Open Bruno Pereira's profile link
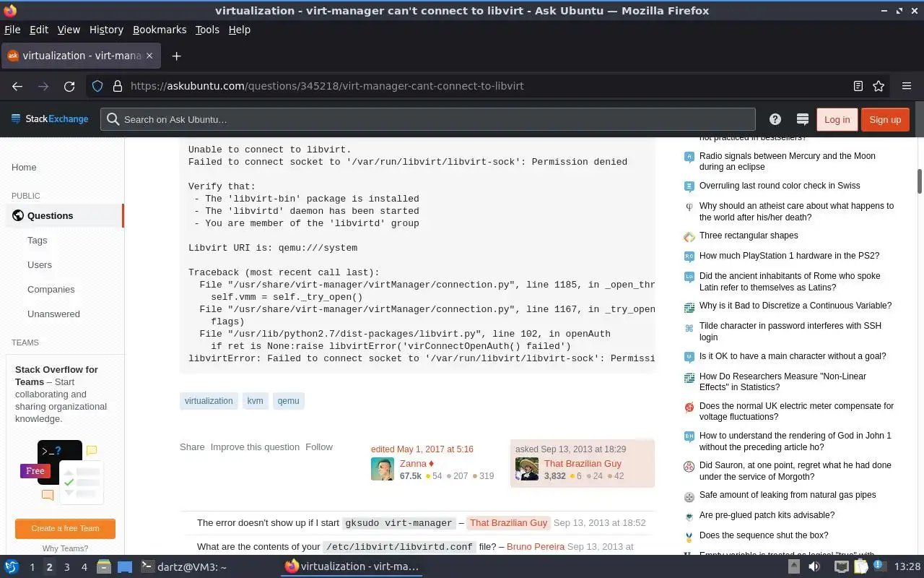924x578 pixels. pyautogui.click(x=536, y=547)
